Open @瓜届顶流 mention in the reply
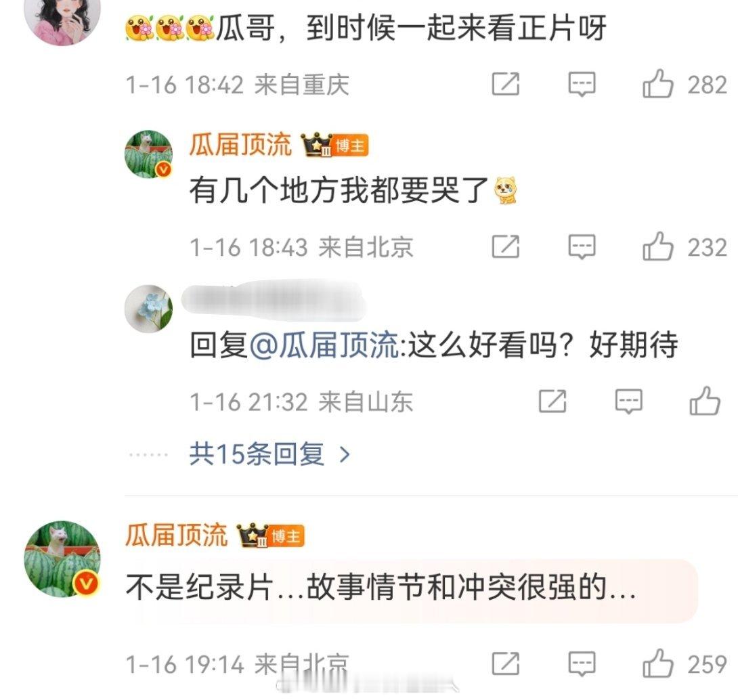Image resolution: width=738 pixels, height=700 pixels. [x=324, y=345]
